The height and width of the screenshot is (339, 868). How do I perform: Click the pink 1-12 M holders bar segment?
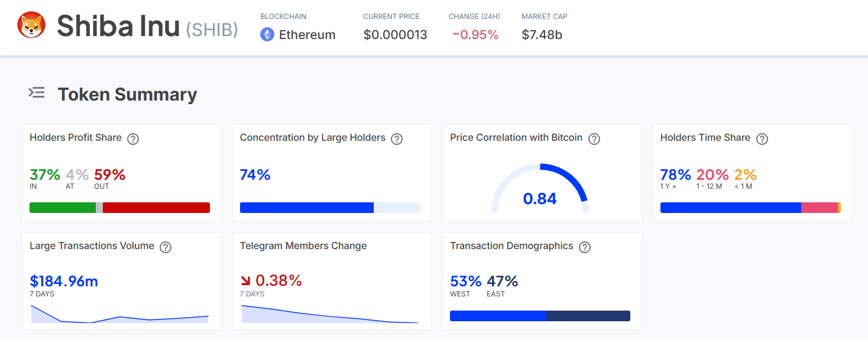(819, 208)
